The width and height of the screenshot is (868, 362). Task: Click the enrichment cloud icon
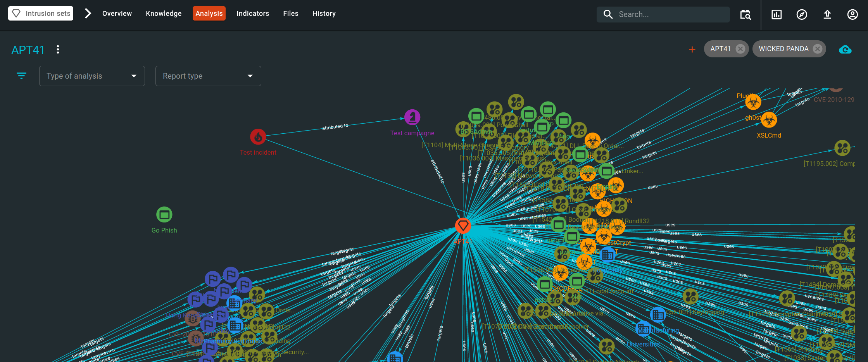click(845, 49)
